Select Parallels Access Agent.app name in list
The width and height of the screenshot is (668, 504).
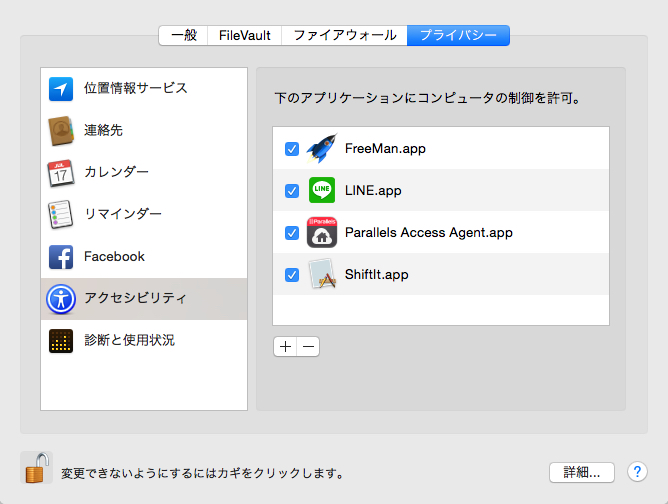[x=429, y=233]
